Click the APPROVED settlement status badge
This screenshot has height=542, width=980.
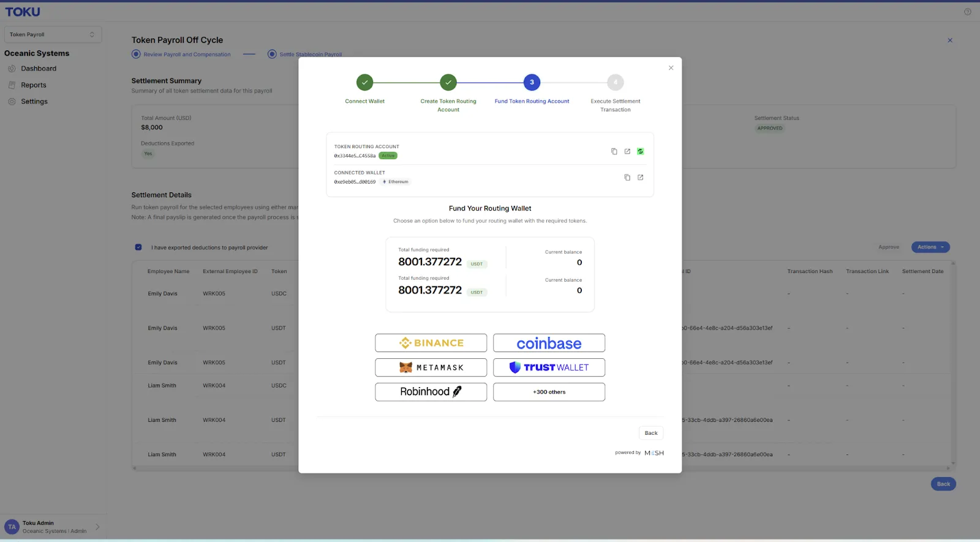(770, 129)
